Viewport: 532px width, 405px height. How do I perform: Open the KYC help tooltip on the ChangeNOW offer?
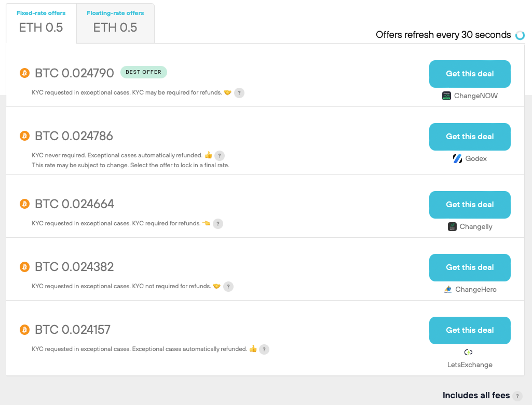(239, 92)
